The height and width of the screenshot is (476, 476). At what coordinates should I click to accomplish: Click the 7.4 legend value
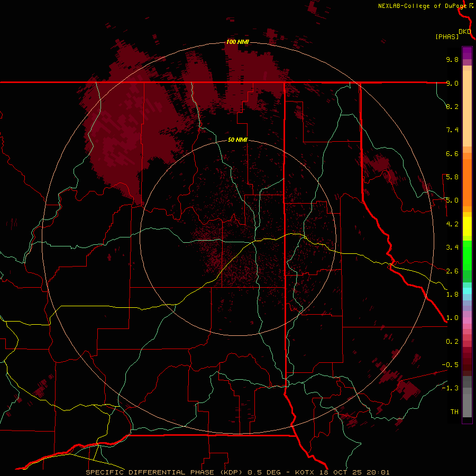452,130
